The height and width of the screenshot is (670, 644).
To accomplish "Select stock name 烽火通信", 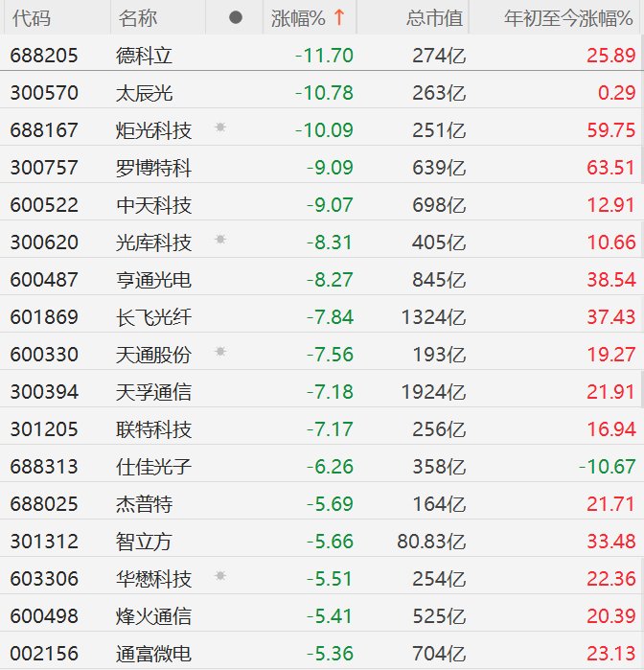I will (x=153, y=616).
